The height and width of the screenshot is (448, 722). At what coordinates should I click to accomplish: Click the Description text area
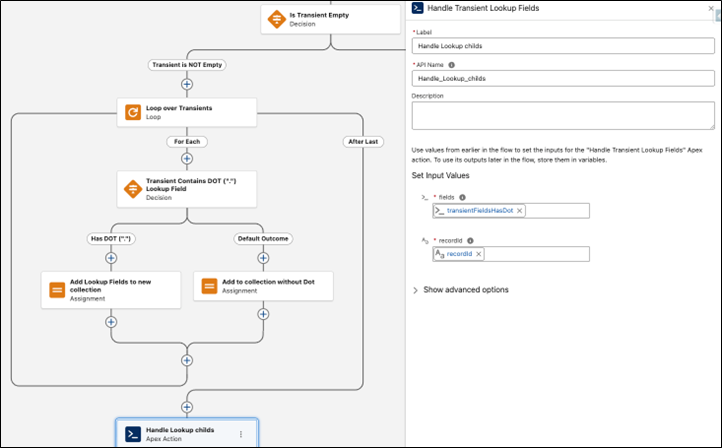pos(563,115)
